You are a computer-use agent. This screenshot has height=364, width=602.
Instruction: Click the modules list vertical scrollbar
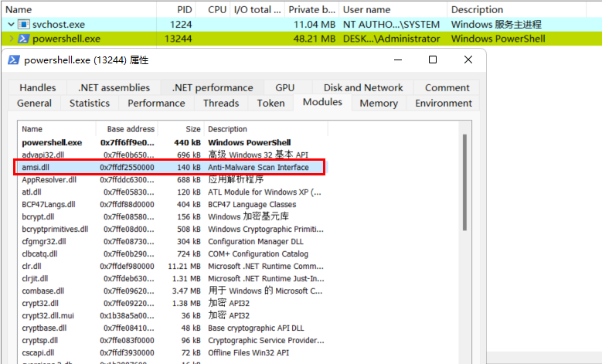[464, 182]
